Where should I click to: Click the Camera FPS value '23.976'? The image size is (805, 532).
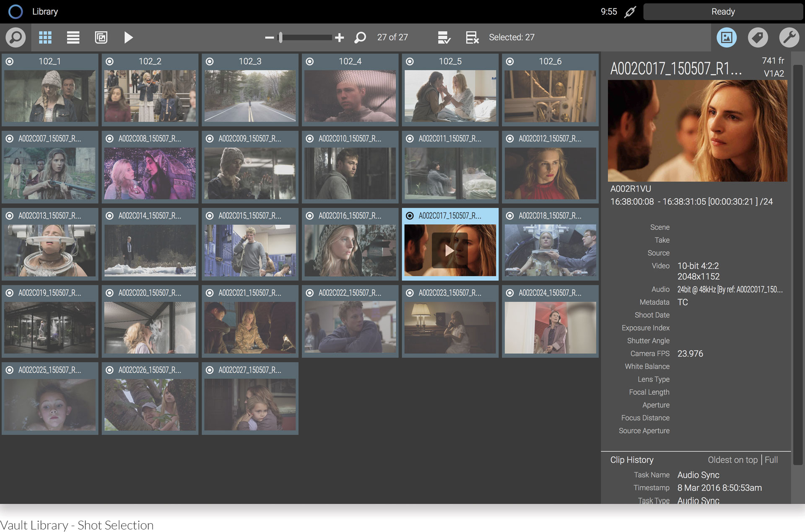[690, 354]
